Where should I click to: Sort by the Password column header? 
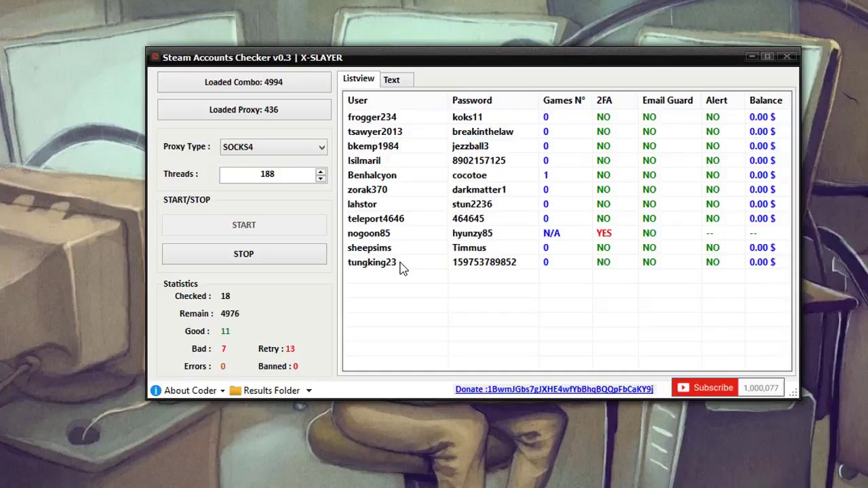pyautogui.click(x=472, y=100)
